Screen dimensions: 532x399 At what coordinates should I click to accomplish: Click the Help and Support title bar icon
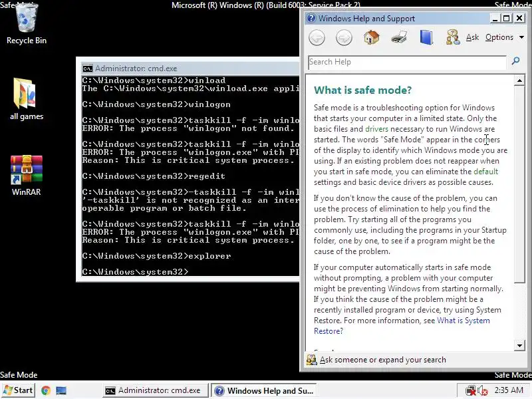click(x=311, y=18)
